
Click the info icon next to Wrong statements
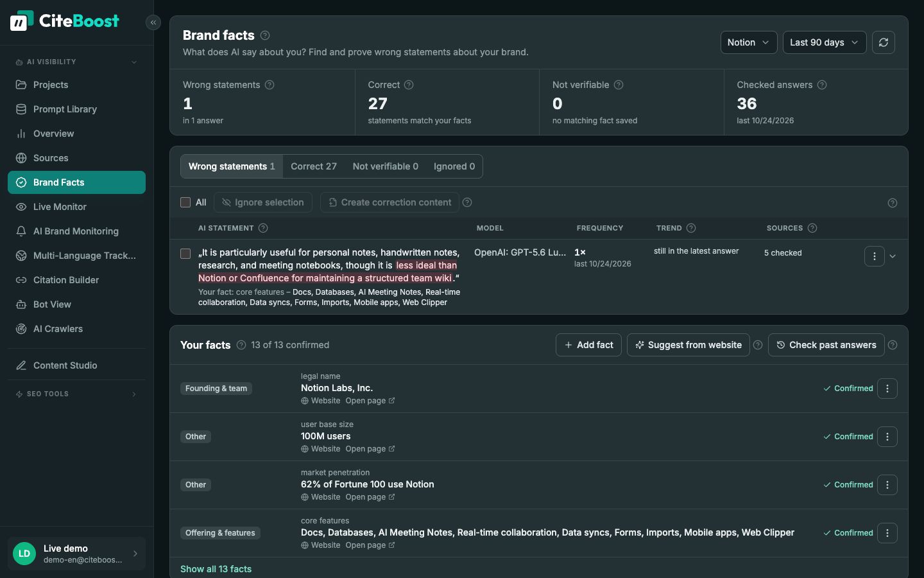(269, 85)
